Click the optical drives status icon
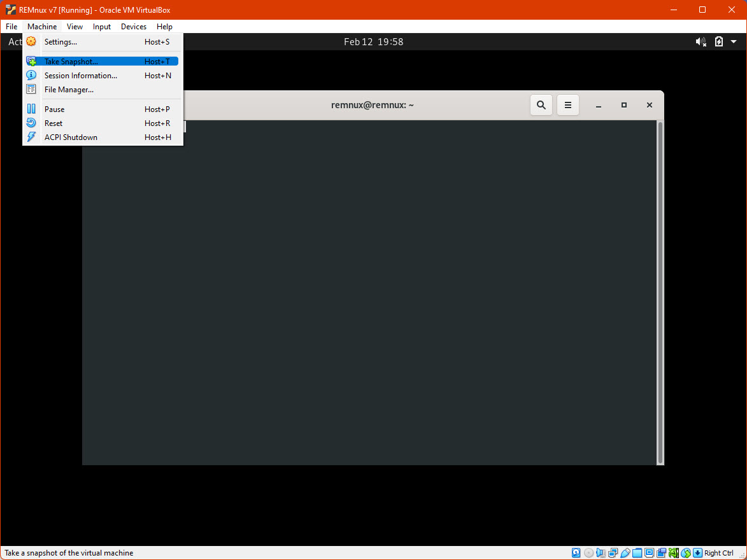 (x=588, y=552)
